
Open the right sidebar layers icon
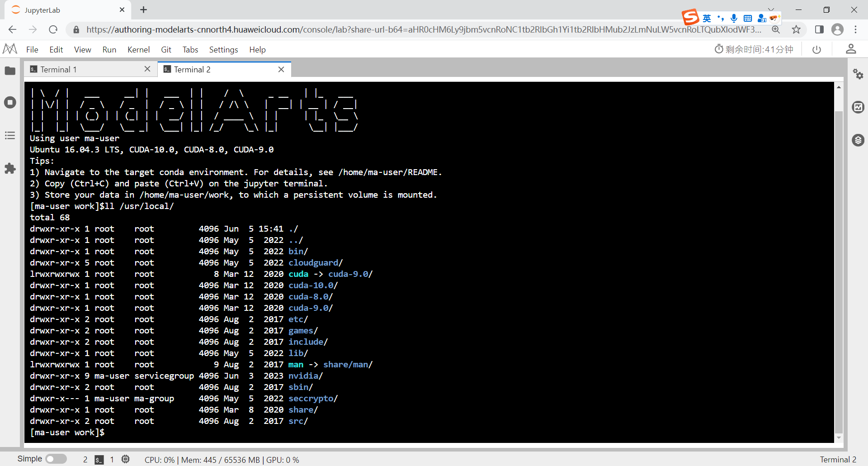[858, 140]
